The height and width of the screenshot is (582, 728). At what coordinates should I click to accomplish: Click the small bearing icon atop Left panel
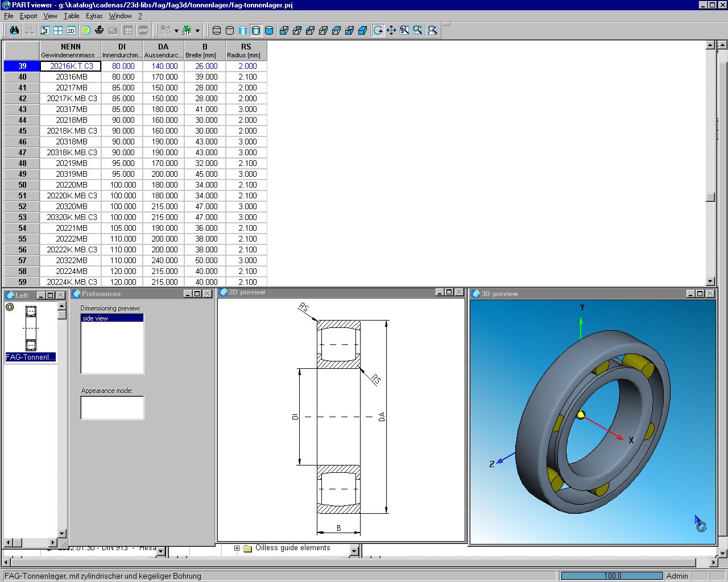(10, 307)
